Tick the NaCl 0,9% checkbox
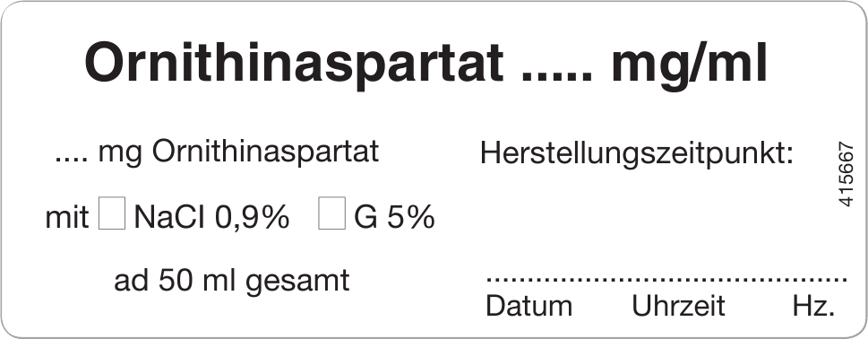This screenshot has height=339, width=868. pyautogui.click(x=112, y=213)
